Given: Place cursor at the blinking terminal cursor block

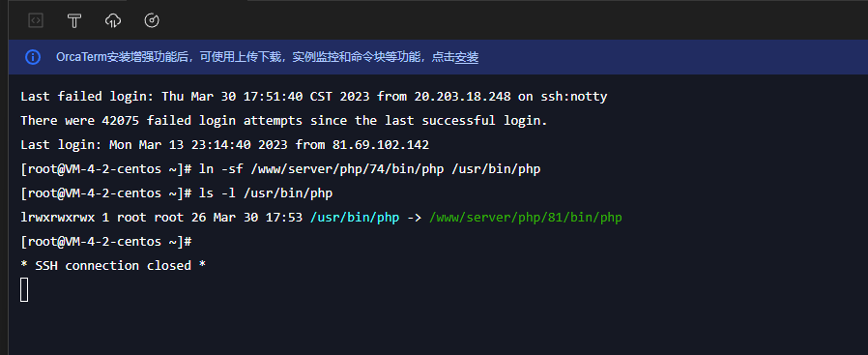Looking at the screenshot, I should coord(24,289).
